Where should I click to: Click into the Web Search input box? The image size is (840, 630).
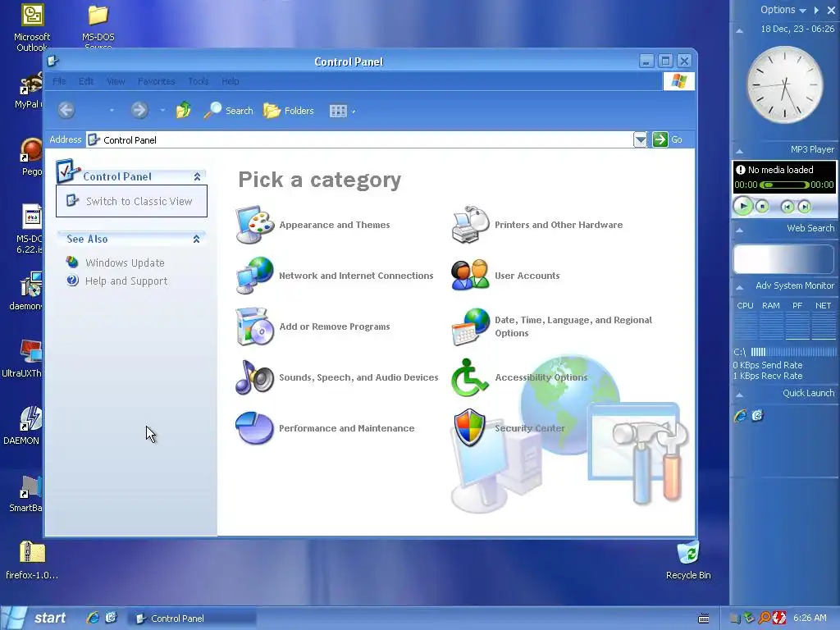click(x=783, y=259)
